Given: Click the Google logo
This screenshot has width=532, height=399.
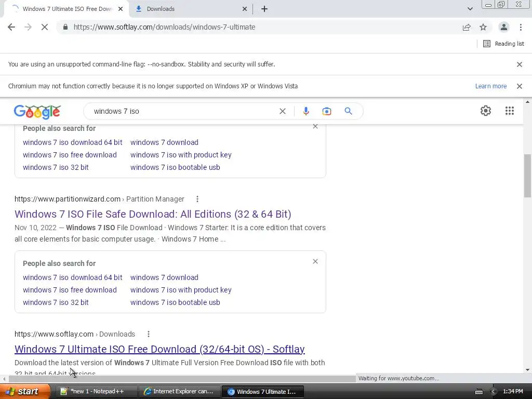Looking at the screenshot, I should [37, 111].
